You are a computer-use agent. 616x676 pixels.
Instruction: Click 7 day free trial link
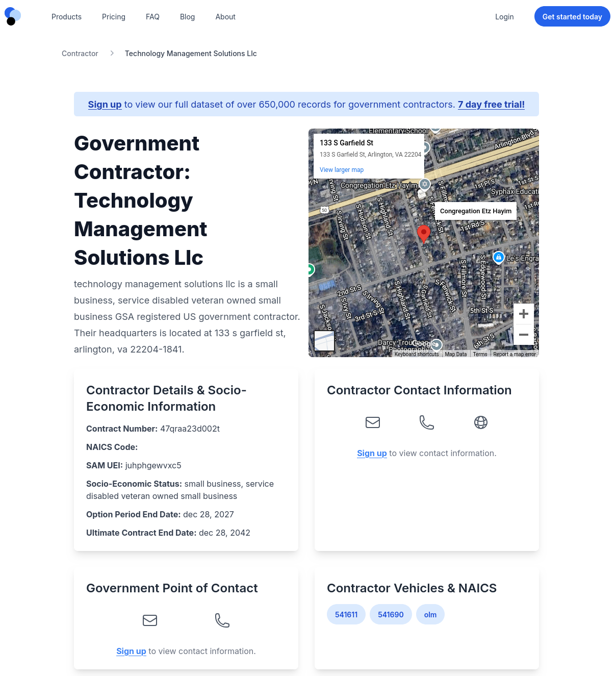[491, 105]
